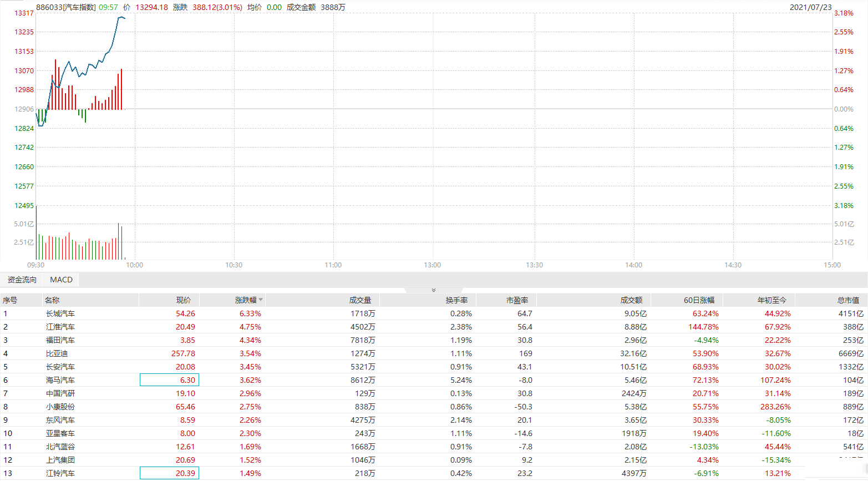Viewport: 868px width, 481px height.
Task: Sort by the 市盈率 column header
Action: pos(517,300)
